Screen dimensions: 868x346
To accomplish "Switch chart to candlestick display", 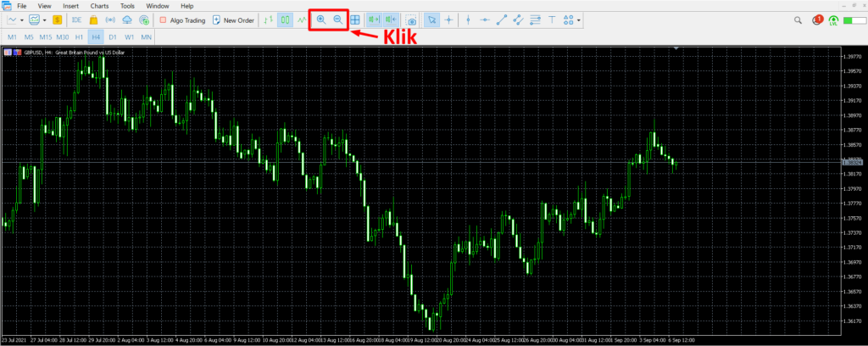I will click(285, 20).
